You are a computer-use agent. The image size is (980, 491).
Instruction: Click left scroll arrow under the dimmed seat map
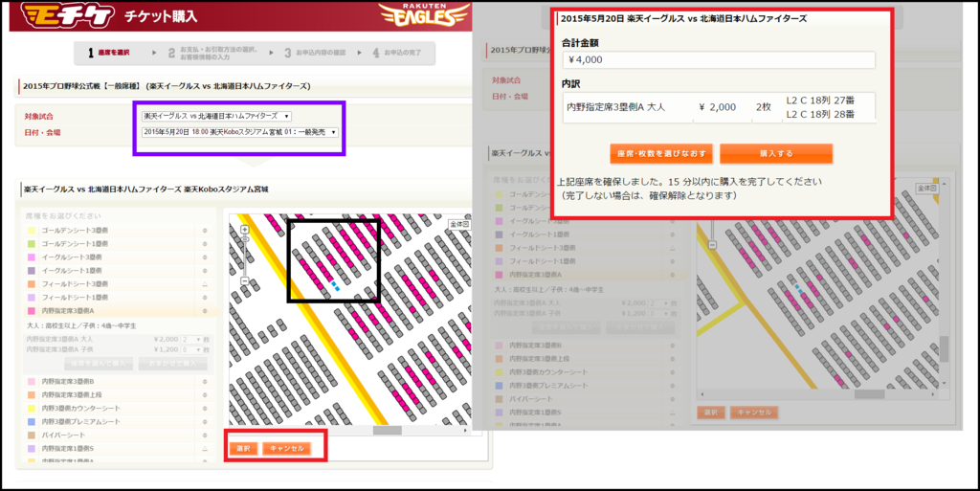pyautogui.click(x=702, y=394)
